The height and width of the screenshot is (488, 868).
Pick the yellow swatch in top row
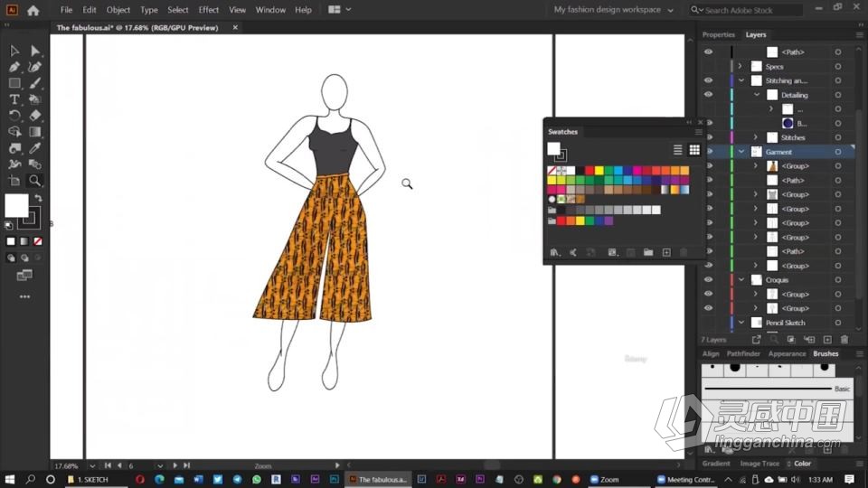click(599, 170)
